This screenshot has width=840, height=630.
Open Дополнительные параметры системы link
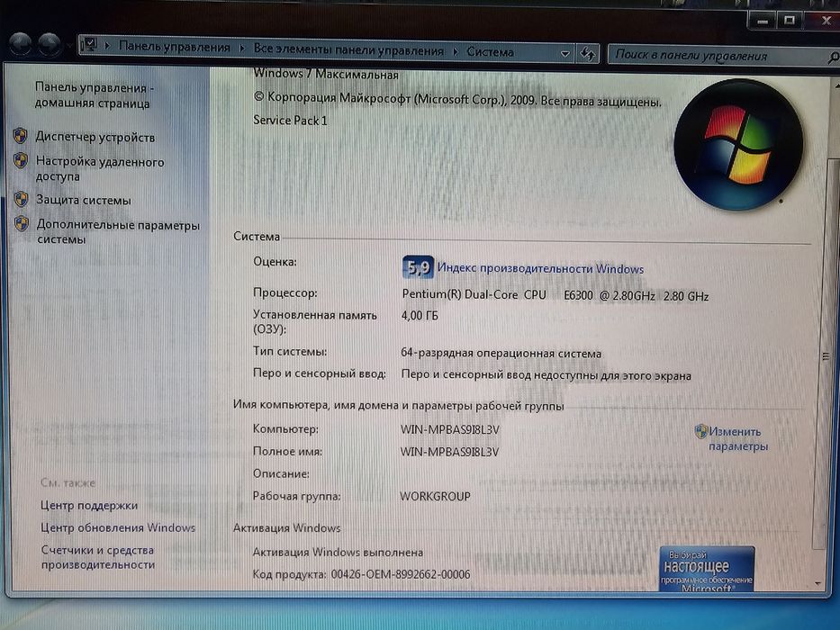[119, 231]
